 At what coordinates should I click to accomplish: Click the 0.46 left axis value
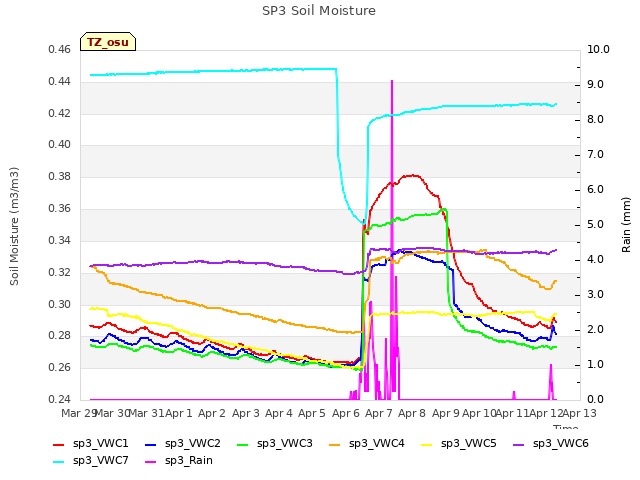click(x=60, y=50)
